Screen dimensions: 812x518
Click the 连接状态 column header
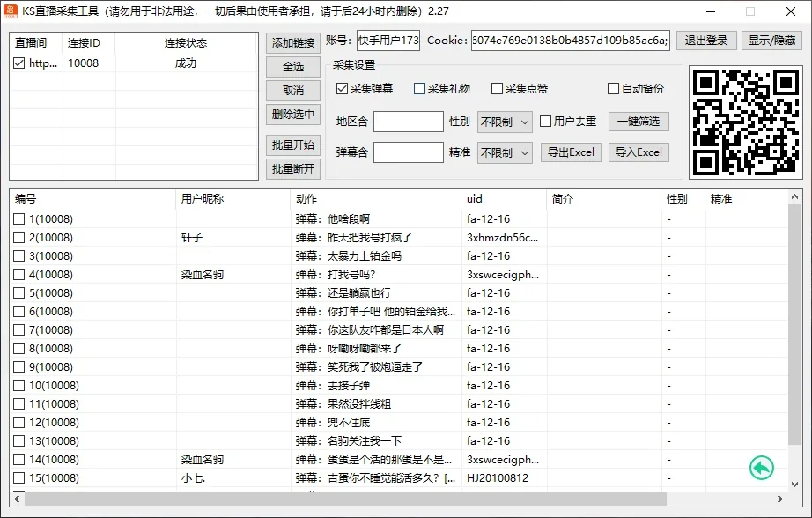[x=186, y=43]
